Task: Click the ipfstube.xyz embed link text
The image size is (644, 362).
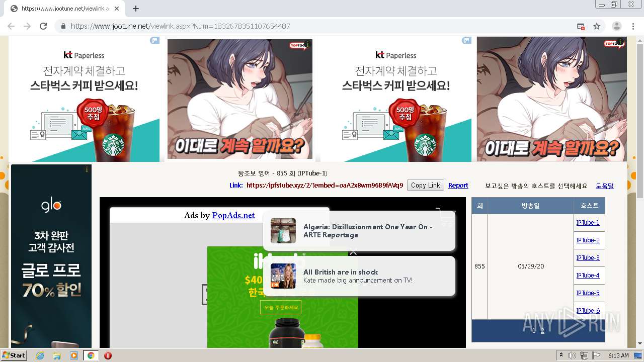Action: click(325, 185)
